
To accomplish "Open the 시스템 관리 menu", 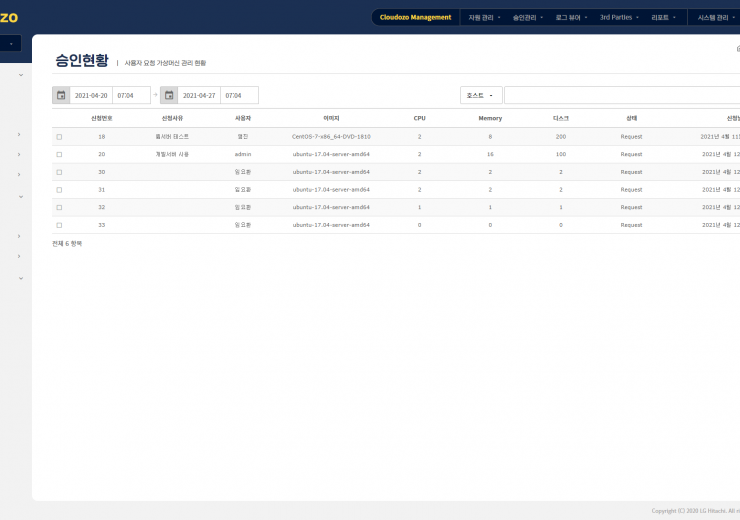I will coord(716,17).
